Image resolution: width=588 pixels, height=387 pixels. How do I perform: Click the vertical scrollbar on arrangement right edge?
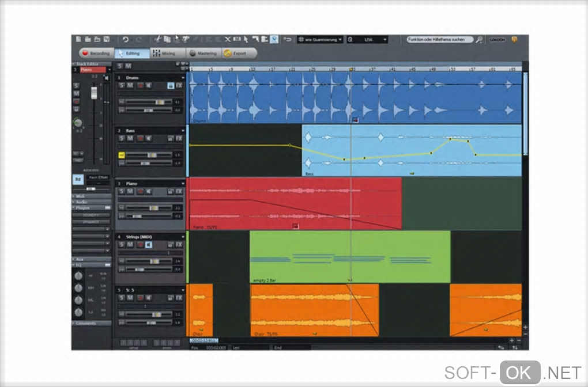click(x=525, y=113)
